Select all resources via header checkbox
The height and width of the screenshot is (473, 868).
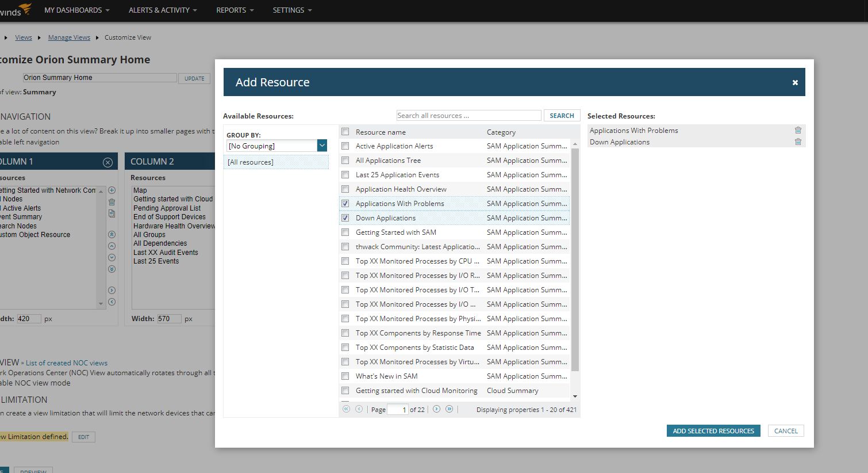click(x=345, y=132)
